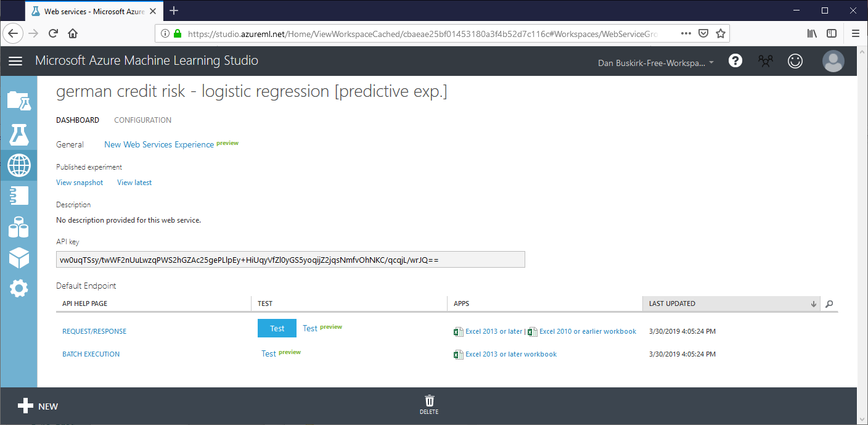The image size is (868, 425).
Task: Open Excel 2013 or later link
Action: [x=494, y=331]
